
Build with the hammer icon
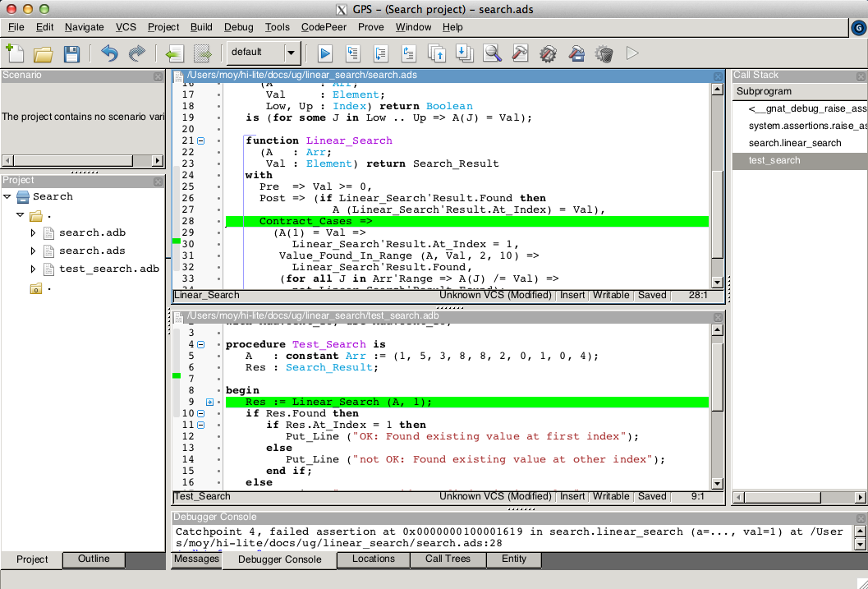pyautogui.click(x=520, y=53)
